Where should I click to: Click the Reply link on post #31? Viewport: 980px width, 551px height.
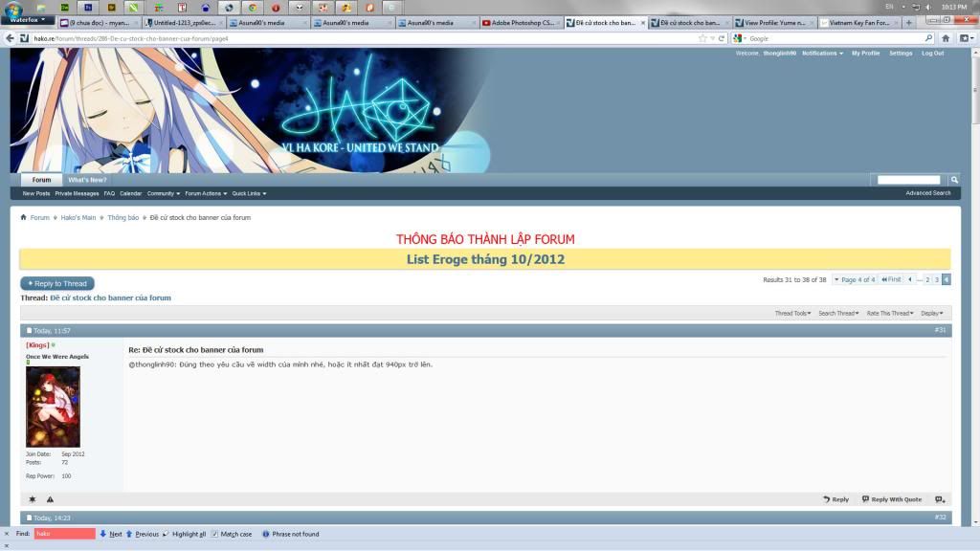pyautogui.click(x=835, y=499)
